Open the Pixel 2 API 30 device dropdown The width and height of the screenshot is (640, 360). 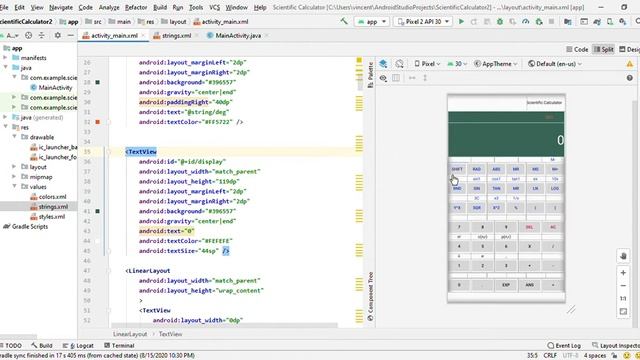pos(423,21)
